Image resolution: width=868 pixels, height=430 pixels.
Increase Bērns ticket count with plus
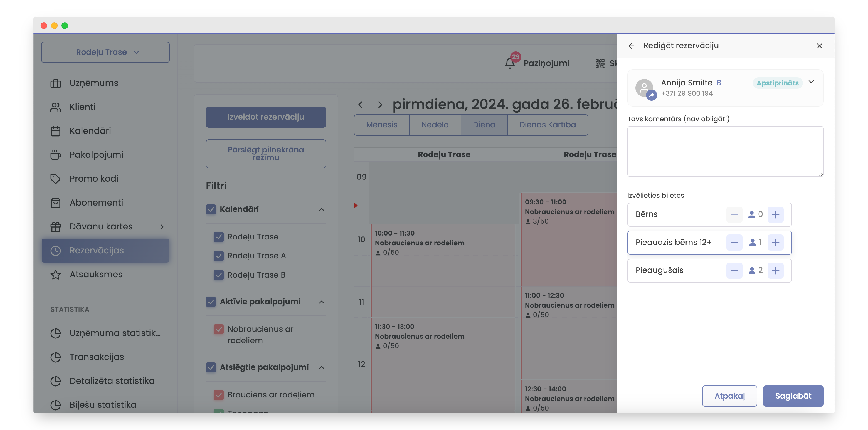point(775,215)
